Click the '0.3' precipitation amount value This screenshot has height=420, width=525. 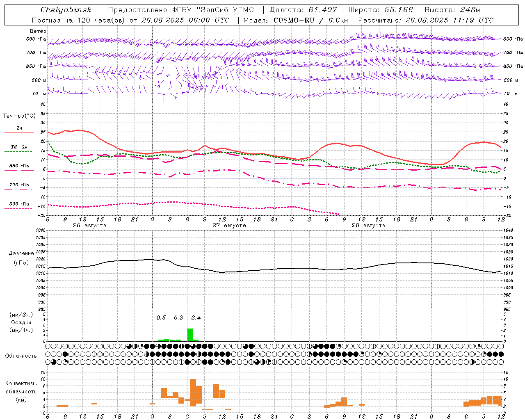[178, 317]
